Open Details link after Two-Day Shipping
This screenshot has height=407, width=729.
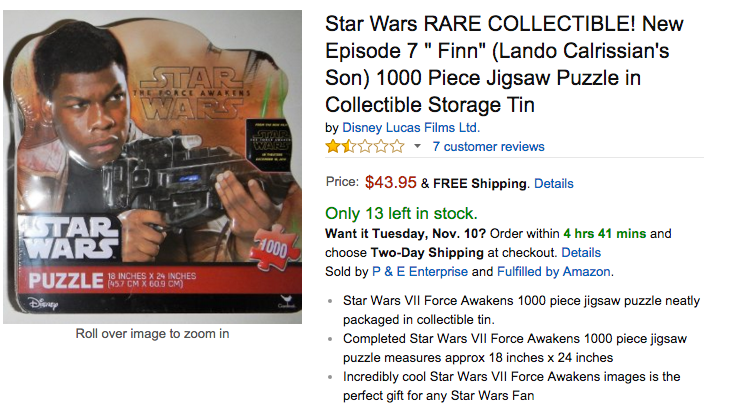tap(581, 253)
